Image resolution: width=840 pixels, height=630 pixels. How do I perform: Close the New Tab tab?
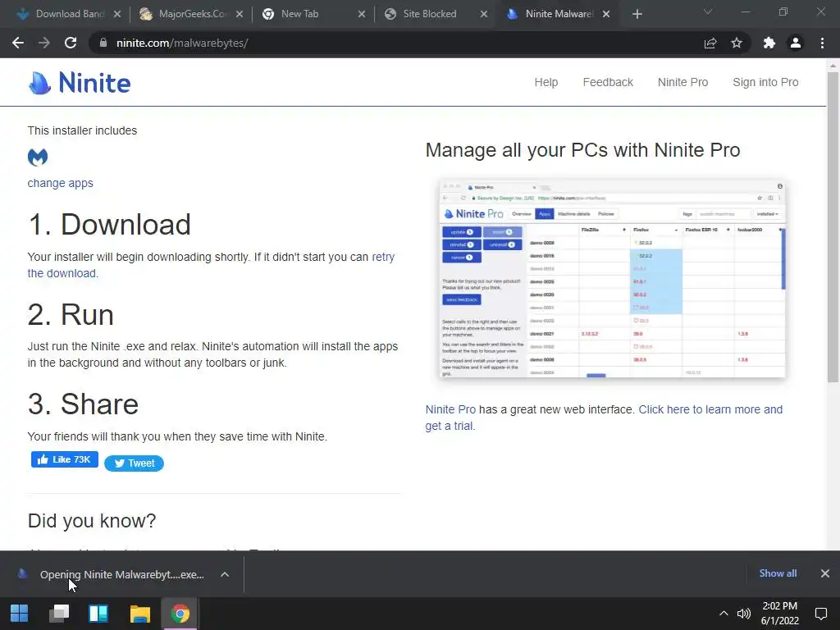[362, 14]
